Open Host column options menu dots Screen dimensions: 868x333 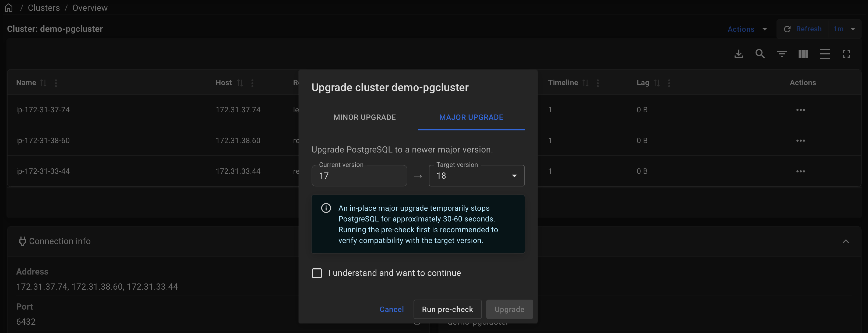[x=252, y=83]
